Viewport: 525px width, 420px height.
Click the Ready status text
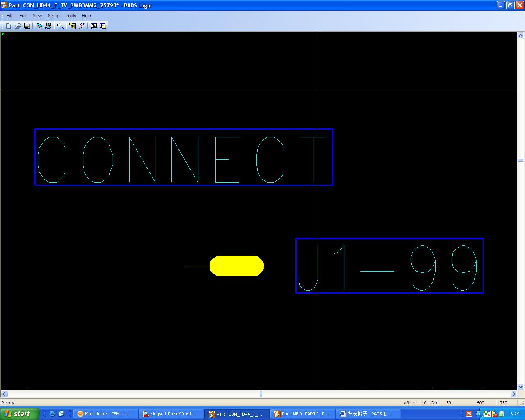click(8, 403)
